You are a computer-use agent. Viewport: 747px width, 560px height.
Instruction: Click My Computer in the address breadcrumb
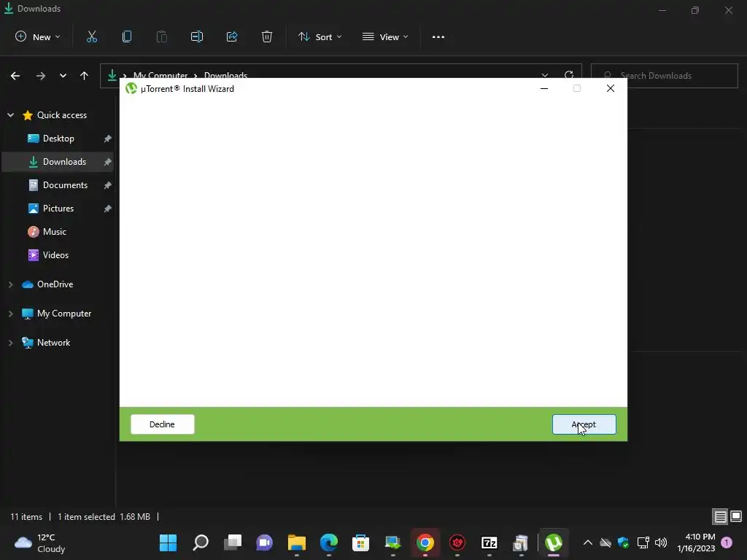click(160, 76)
